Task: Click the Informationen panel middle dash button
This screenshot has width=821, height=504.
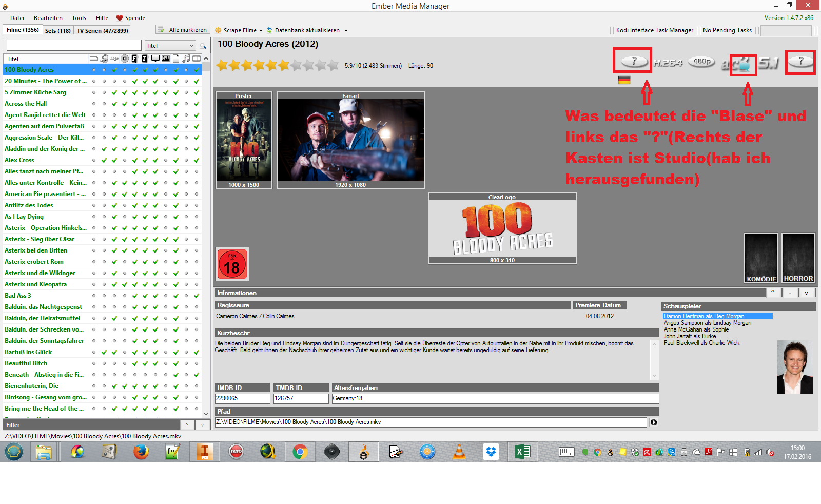Action: [790, 293]
